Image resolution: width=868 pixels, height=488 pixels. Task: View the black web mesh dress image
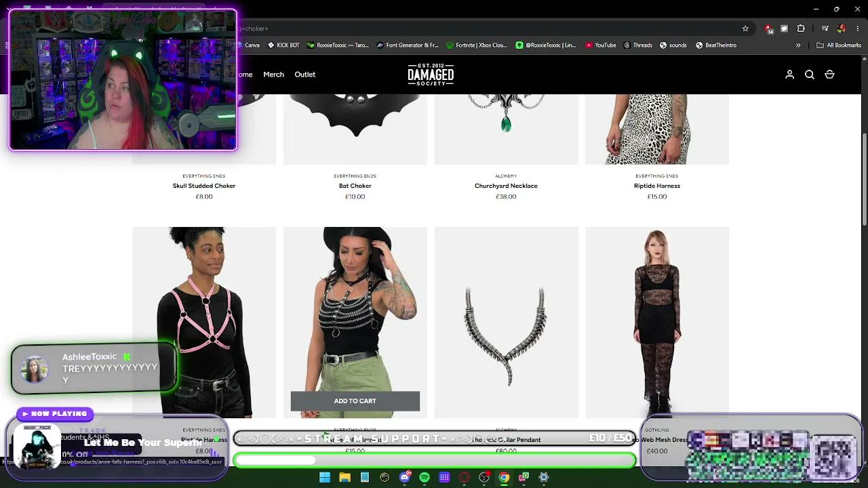tap(657, 323)
